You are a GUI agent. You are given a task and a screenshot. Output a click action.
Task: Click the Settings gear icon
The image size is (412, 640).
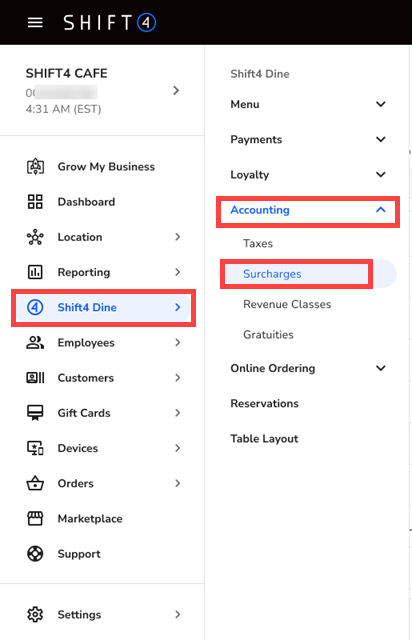point(35,614)
